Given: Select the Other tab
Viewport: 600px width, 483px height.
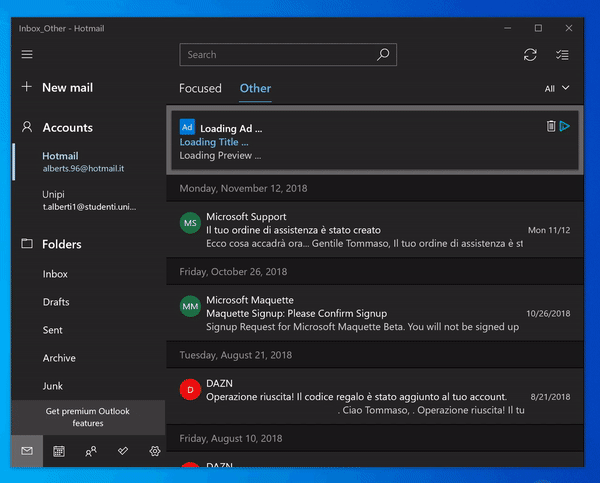Looking at the screenshot, I should tap(255, 88).
